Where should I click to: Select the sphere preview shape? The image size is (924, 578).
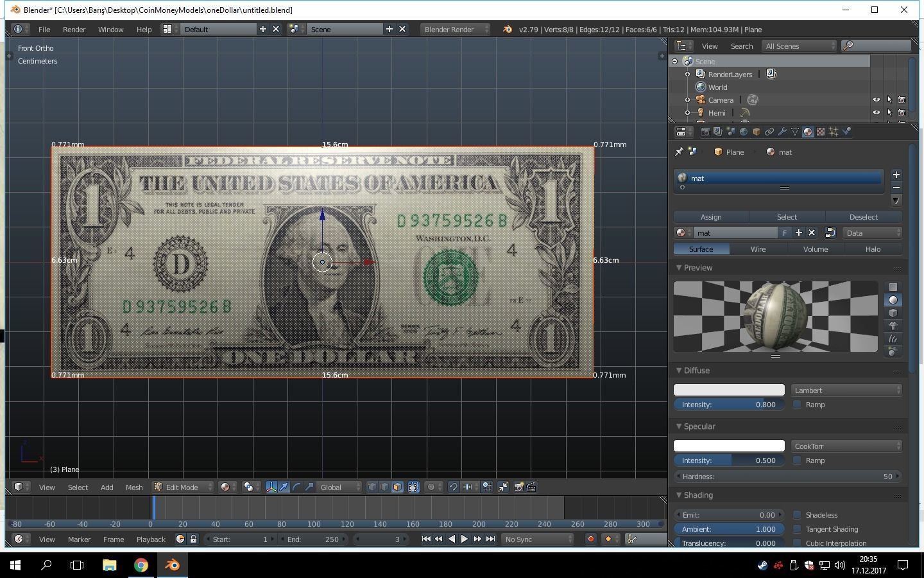point(893,300)
